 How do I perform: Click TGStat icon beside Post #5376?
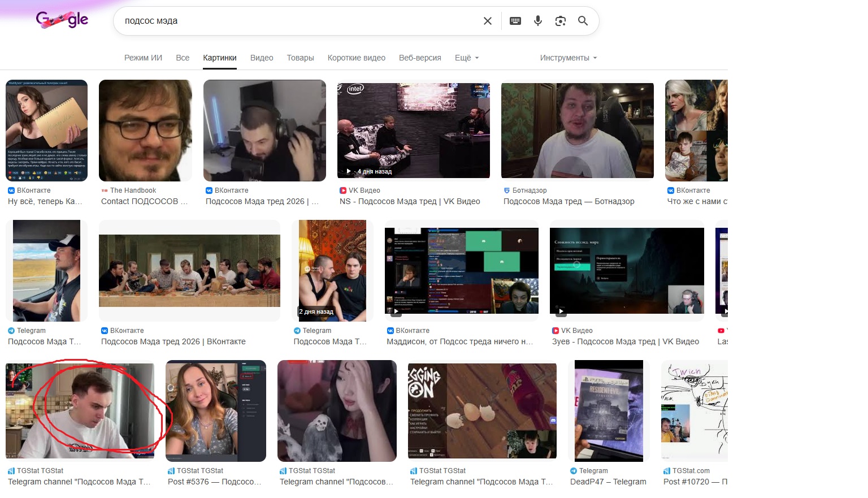click(x=171, y=471)
